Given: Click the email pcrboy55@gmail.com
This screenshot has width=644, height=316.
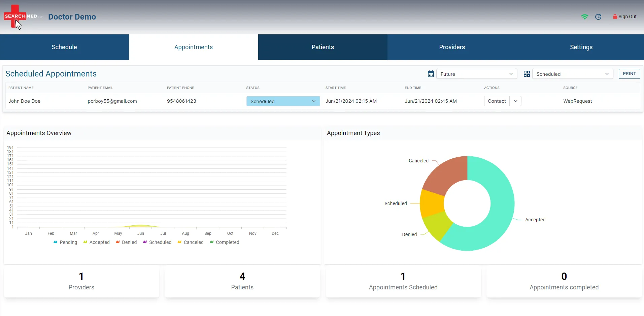Looking at the screenshot, I should click(112, 101).
